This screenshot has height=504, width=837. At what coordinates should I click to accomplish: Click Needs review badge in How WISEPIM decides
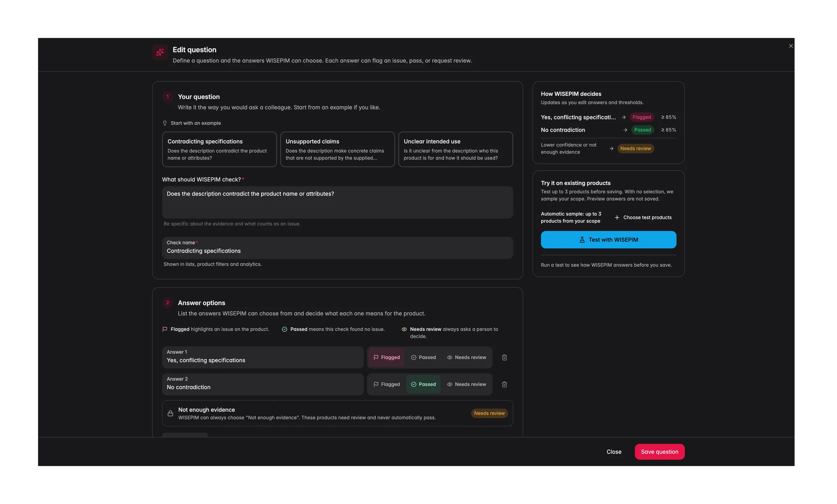(635, 149)
